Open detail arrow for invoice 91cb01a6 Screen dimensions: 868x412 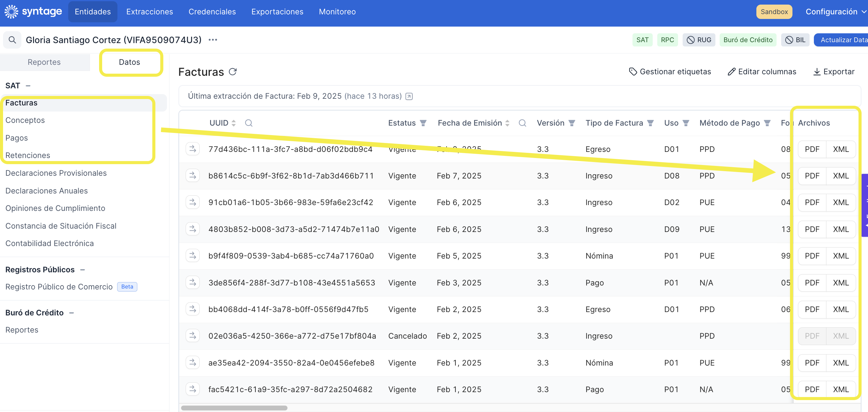point(193,202)
